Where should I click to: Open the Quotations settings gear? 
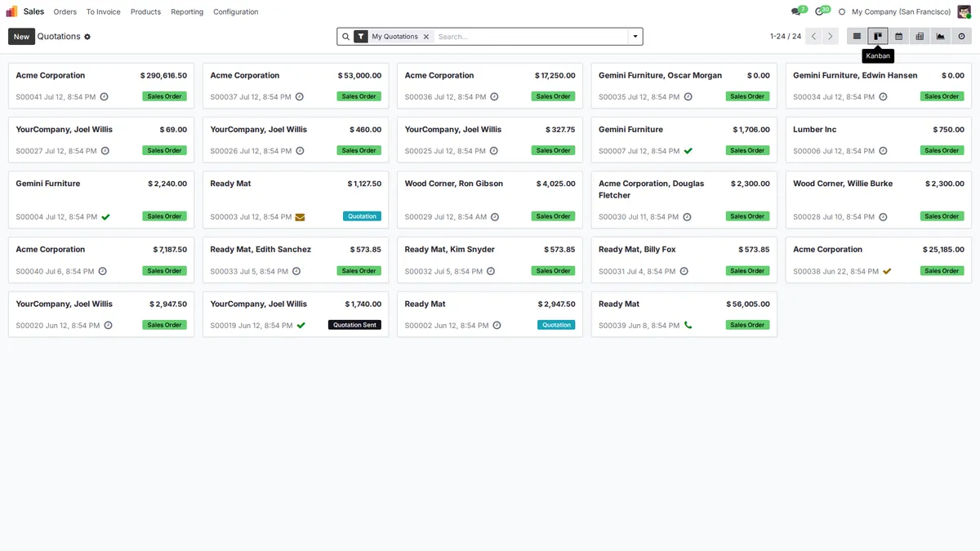pos(87,37)
